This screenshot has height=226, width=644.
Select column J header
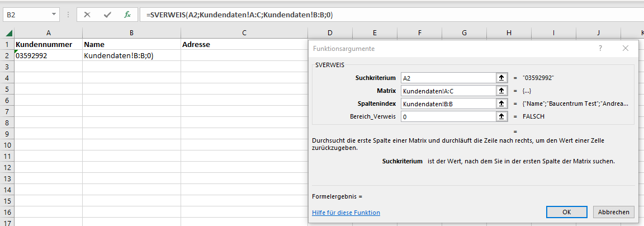tap(598, 33)
